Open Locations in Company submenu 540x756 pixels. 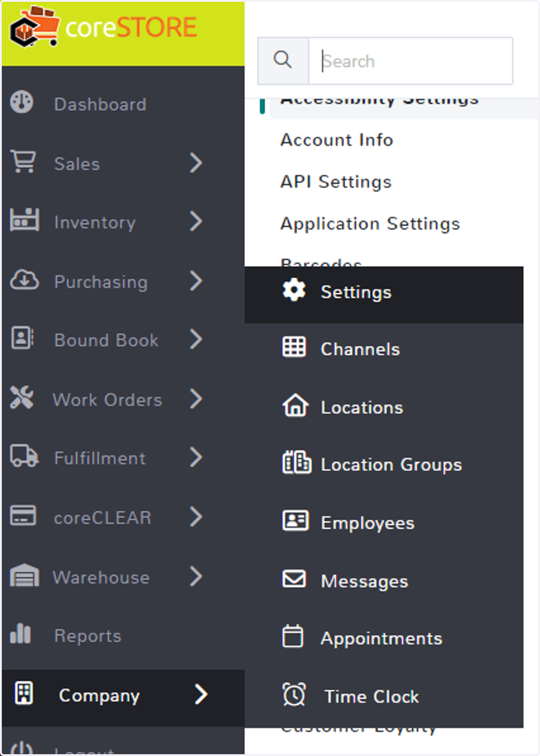(362, 408)
